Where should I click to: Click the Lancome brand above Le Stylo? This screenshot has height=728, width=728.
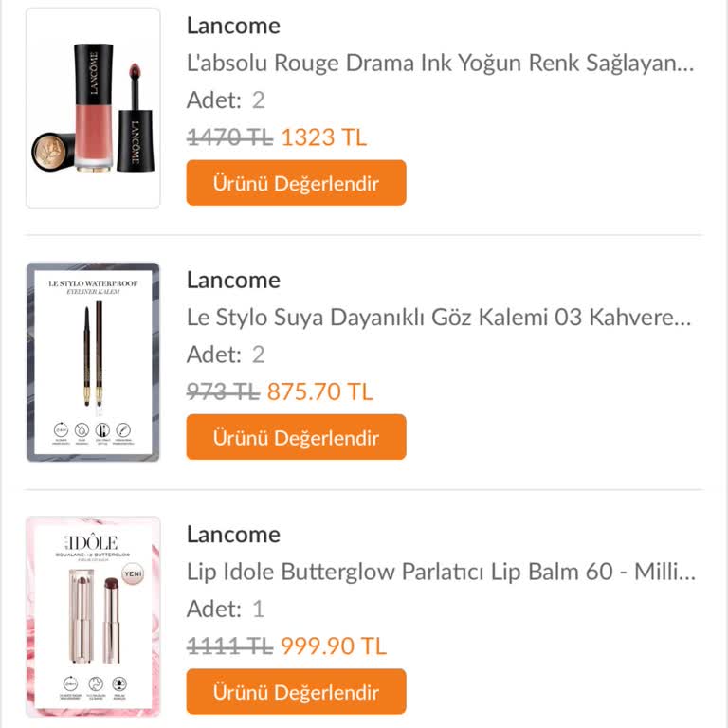[x=233, y=280]
